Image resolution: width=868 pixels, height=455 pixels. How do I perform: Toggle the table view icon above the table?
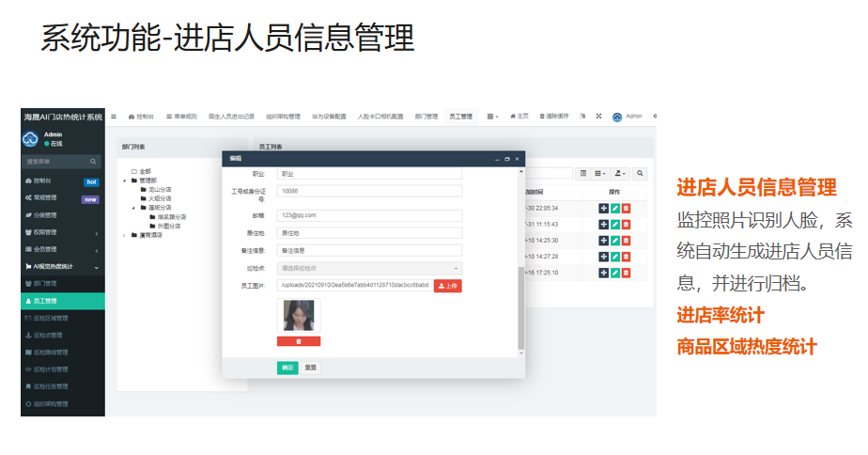(x=583, y=173)
